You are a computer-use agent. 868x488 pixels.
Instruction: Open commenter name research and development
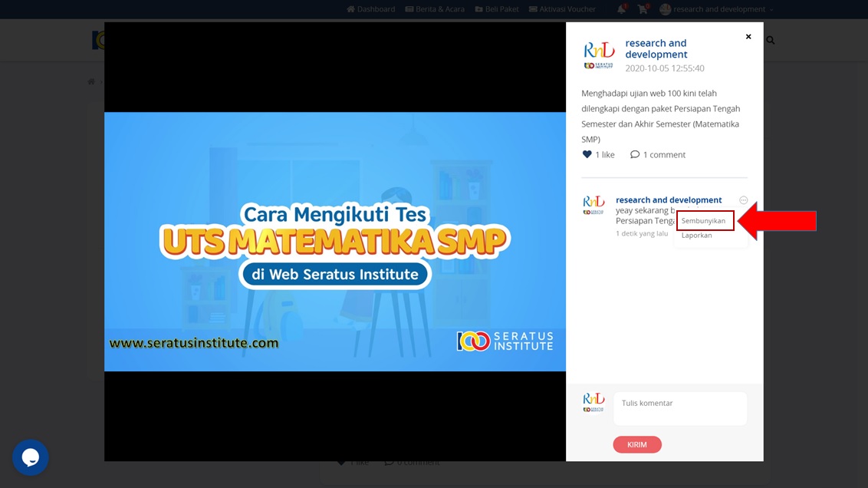(669, 200)
